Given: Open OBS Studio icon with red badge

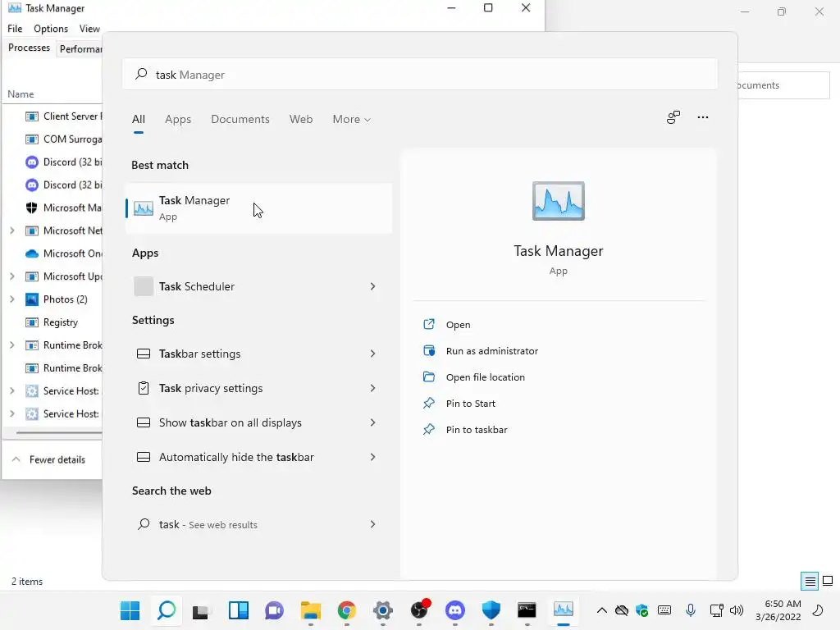Looking at the screenshot, I should [419, 609].
